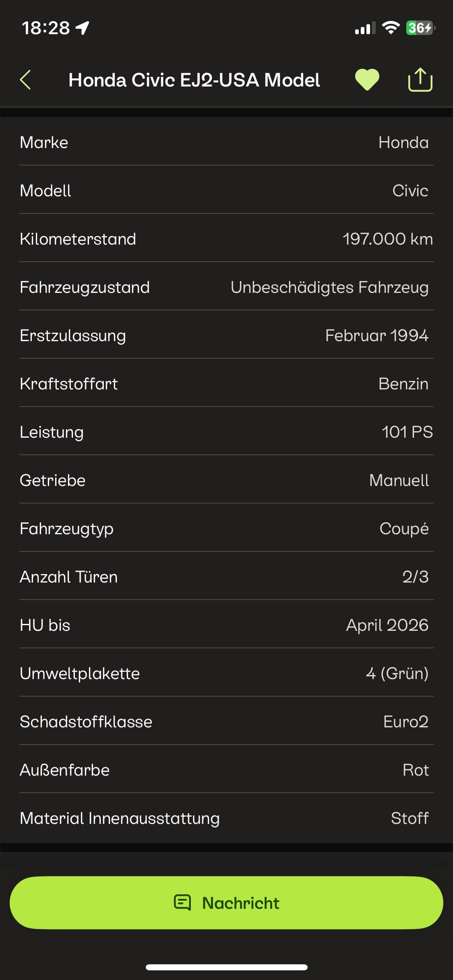
Task: Tap the HU bis April 2026 value
Action: [387, 625]
